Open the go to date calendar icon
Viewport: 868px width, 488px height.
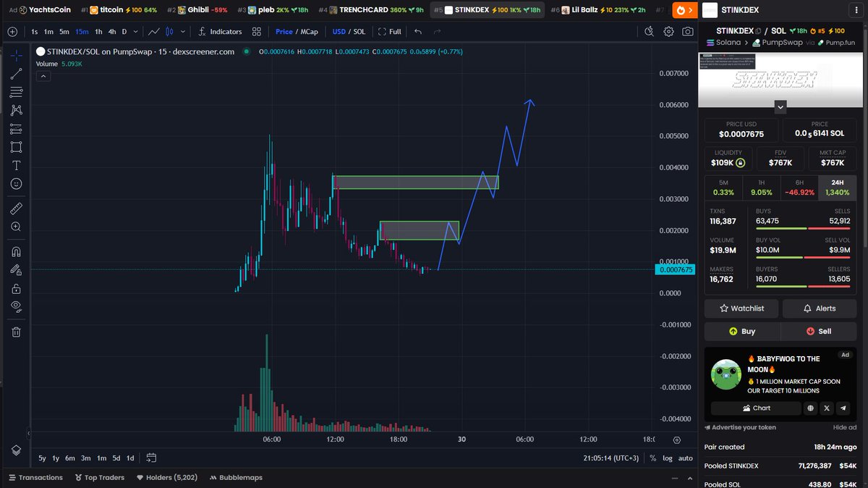(x=151, y=458)
